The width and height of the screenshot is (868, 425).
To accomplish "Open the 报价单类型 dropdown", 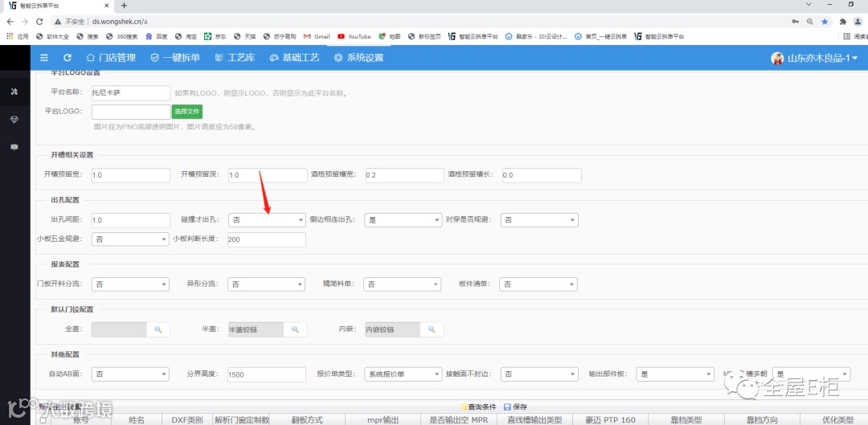I will [x=403, y=374].
